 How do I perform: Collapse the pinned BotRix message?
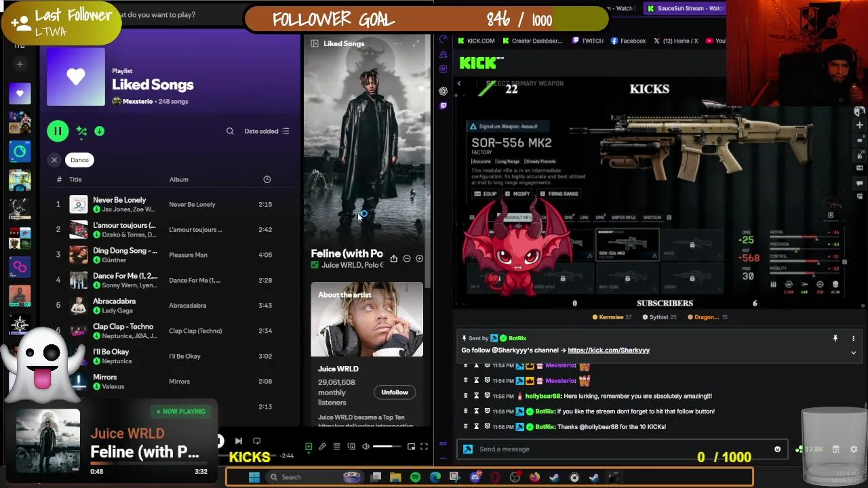point(853,352)
